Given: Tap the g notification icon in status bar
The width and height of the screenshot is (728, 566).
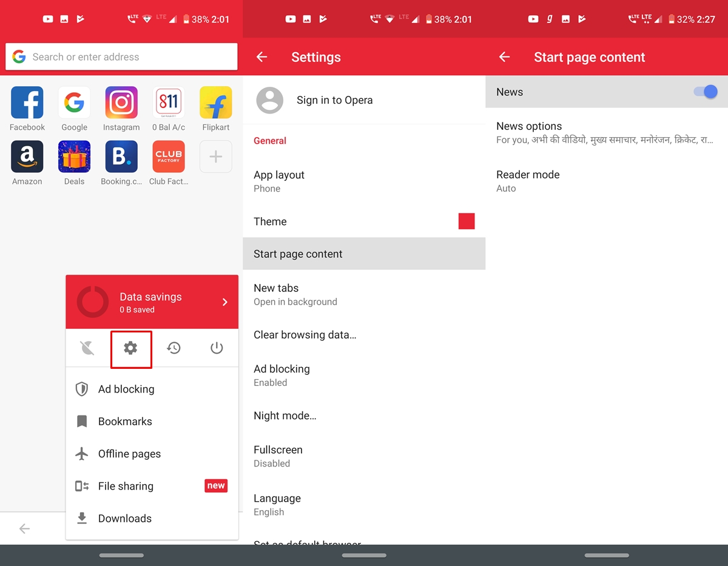Looking at the screenshot, I should click(x=550, y=19).
